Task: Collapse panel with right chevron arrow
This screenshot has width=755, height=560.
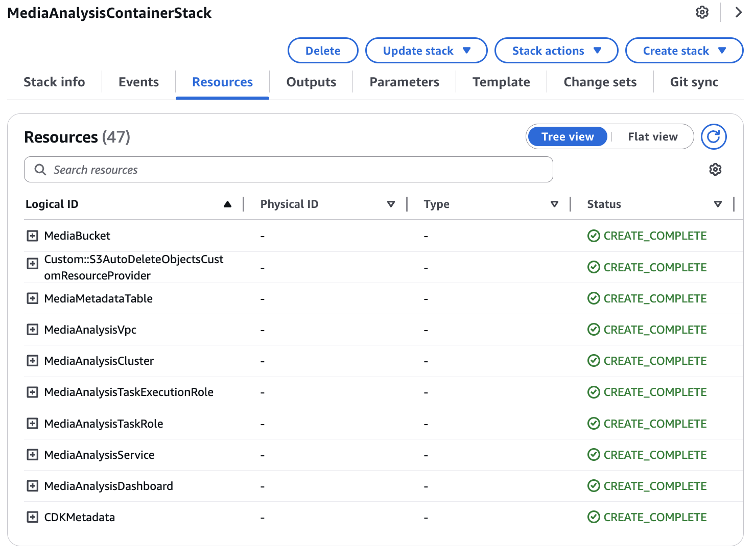Action: click(x=738, y=12)
